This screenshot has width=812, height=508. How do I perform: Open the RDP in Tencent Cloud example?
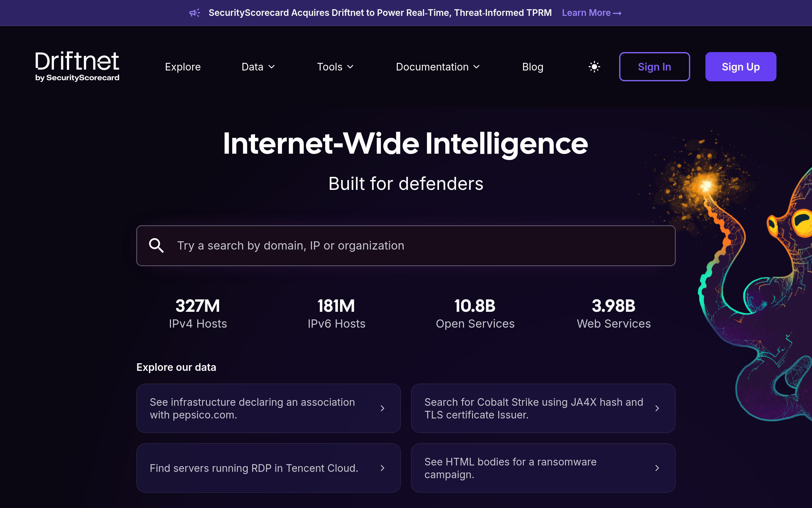coord(268,468)
